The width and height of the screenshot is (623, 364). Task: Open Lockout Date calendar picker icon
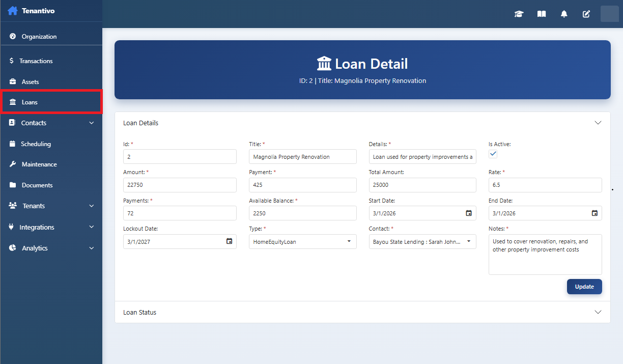[230, 241]
